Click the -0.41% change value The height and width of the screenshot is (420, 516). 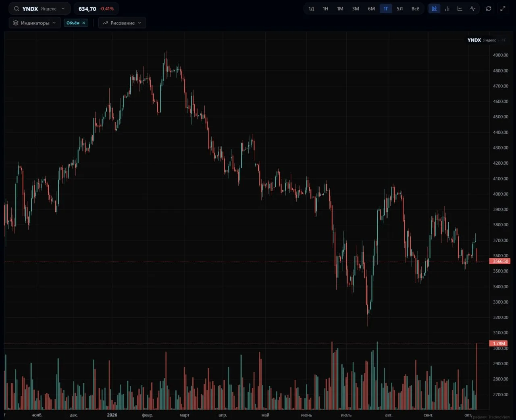point(106,8)
